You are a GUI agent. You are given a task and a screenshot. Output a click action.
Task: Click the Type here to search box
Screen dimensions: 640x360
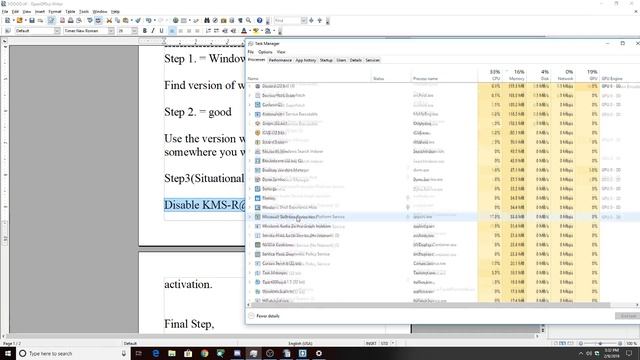[x=73, y=353]
